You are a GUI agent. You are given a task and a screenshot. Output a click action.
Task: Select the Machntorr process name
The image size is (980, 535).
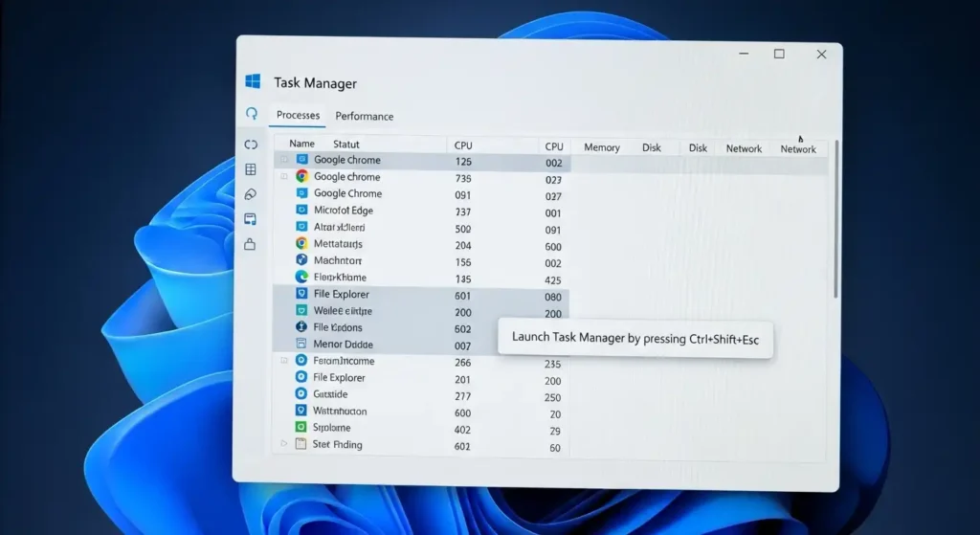(x=338, y=260)
